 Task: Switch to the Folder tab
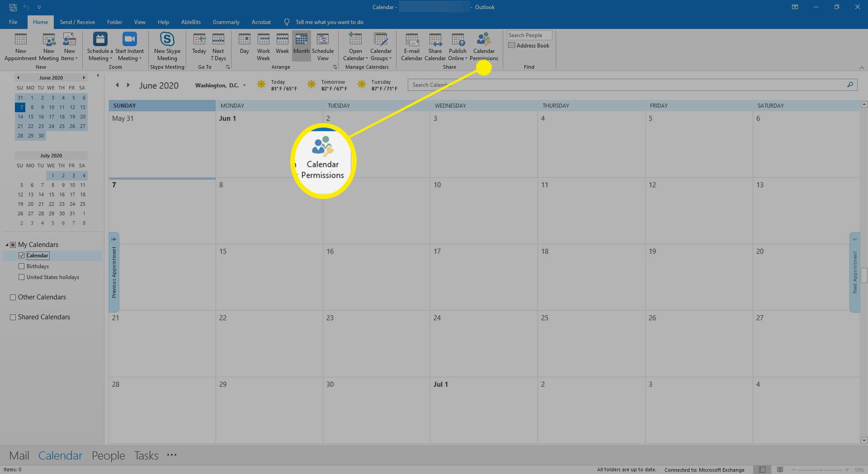click(x=114, y=22)
